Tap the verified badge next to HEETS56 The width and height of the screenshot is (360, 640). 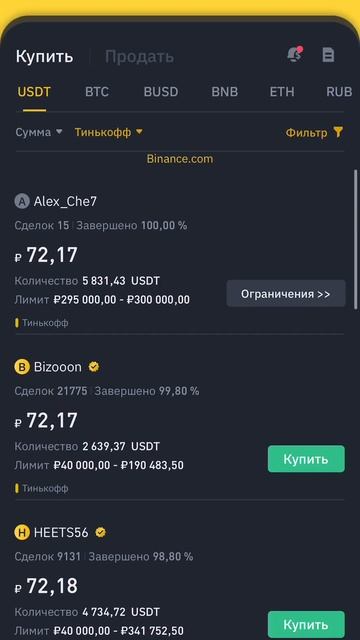[x=100, y=533]
